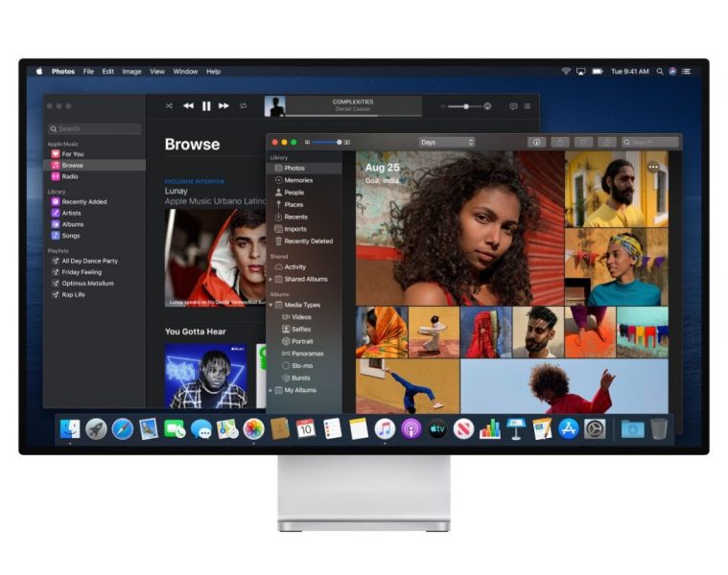The height and width of the screenshot is (575, 728).
Task: Open For You in Music sidebar
Action: [94, 154]
